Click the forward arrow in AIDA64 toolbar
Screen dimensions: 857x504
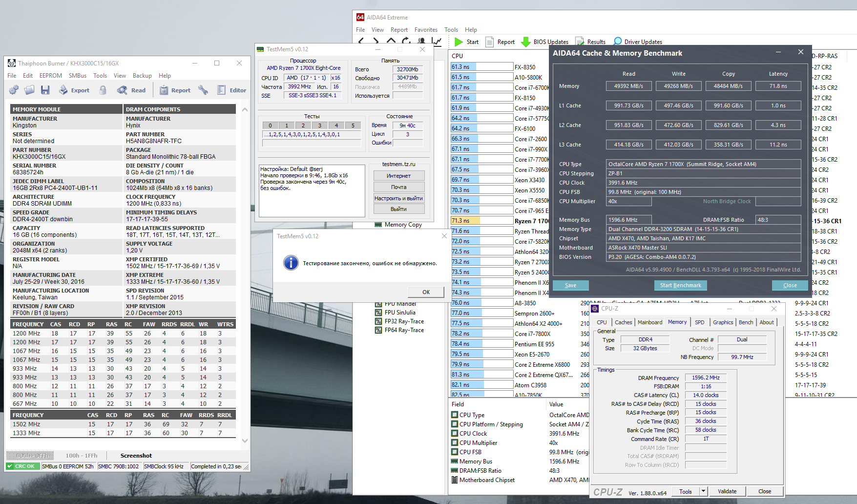(x=376, y=41)
